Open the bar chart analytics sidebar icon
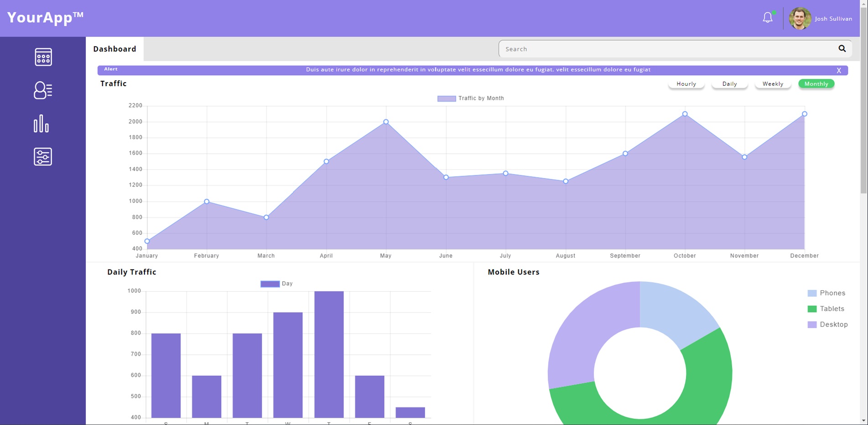 [42, 124]
